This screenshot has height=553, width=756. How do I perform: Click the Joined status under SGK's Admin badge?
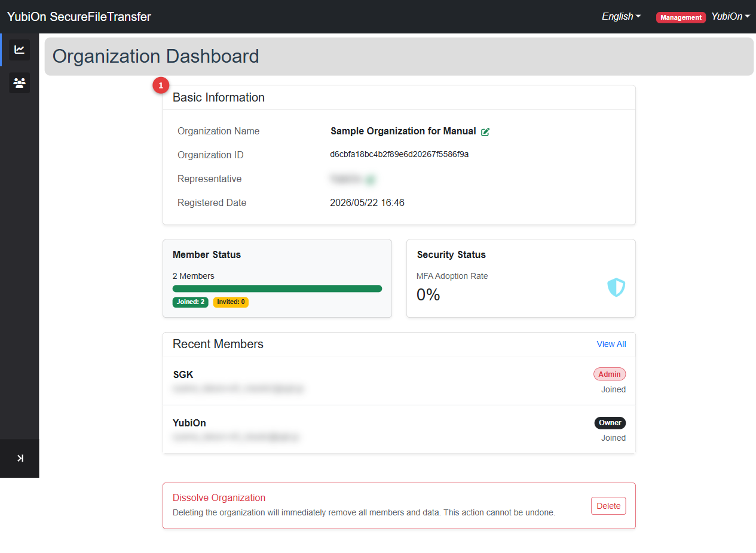pyautogui.click(x=614, y=389)
